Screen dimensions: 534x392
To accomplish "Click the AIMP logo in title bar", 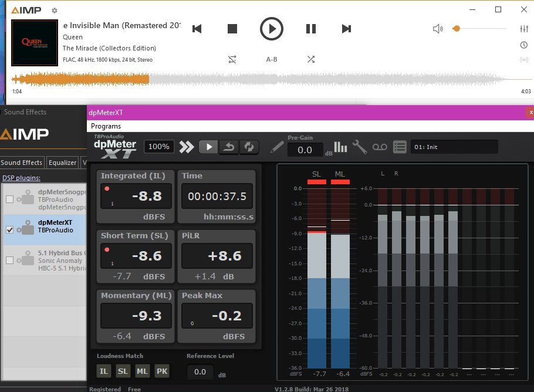I will click(x=26, y=10).
